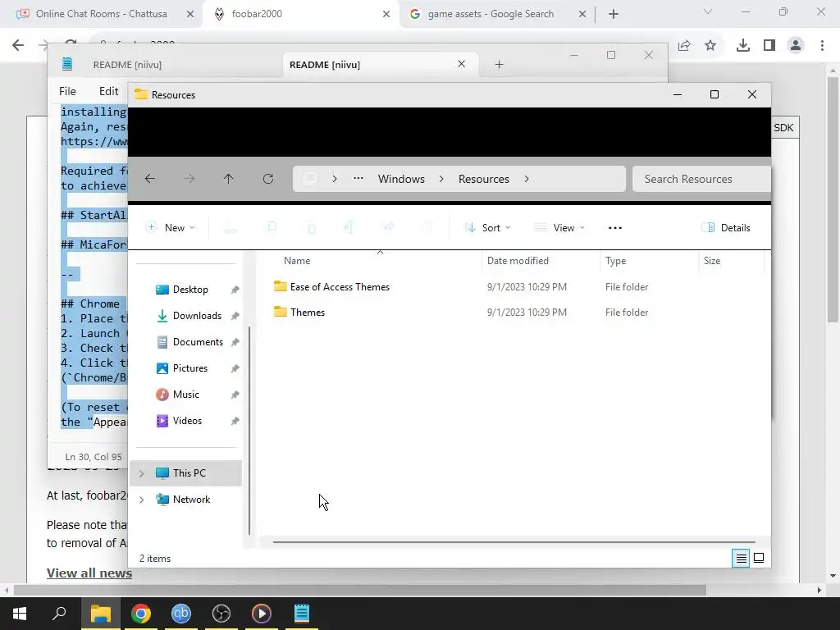Open Chrome three-dot menu
The image size is (840, 630).
coord(822,46)
